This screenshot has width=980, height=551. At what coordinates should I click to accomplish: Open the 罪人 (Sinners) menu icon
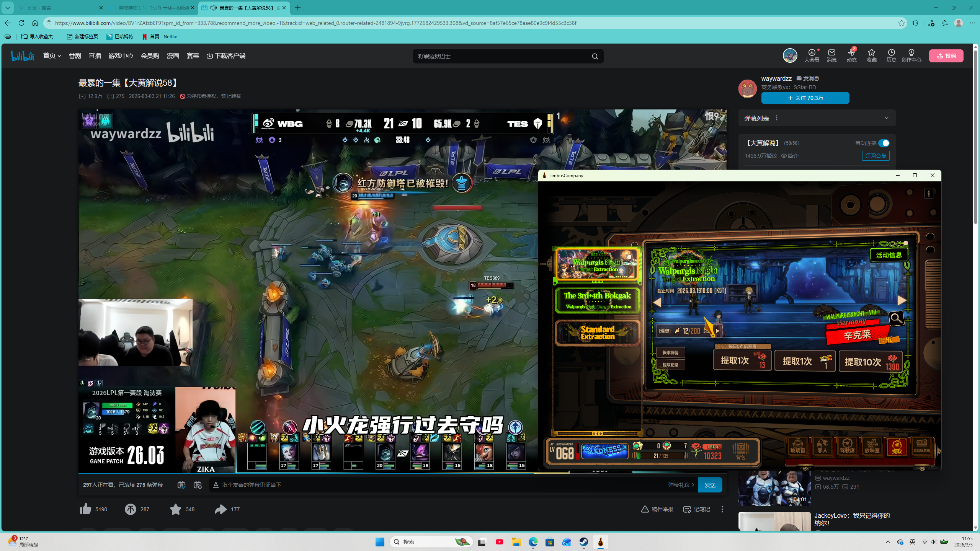coord(822,446)
